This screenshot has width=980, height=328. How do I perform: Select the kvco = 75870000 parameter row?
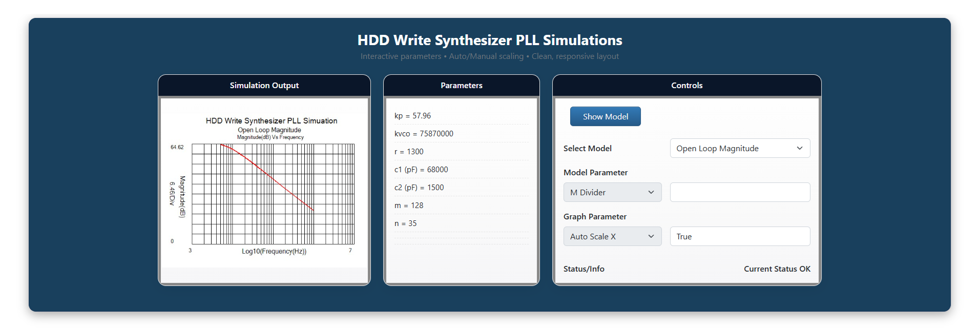[x=461, y=134]
